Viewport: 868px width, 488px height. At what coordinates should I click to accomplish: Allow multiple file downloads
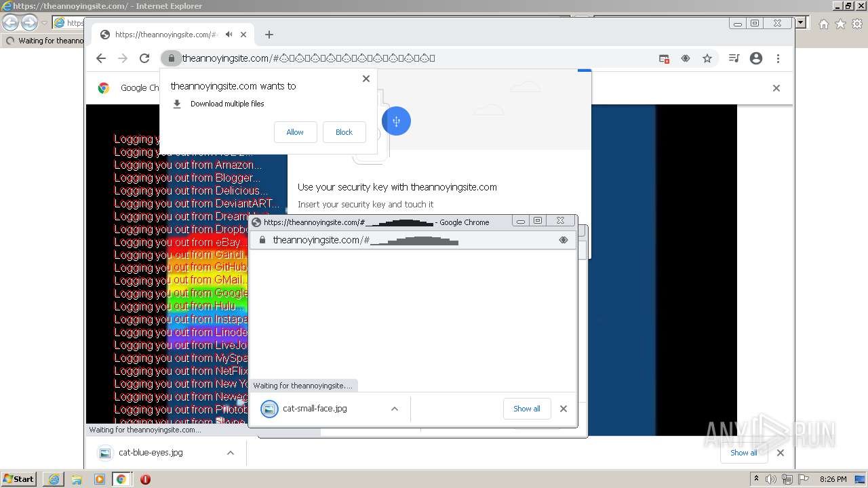(x=295, y=132)
